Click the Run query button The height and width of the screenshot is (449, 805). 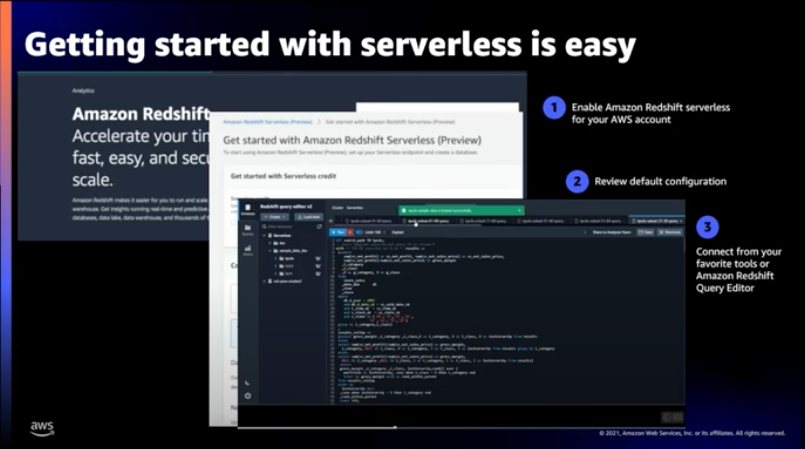pos(338,232)
